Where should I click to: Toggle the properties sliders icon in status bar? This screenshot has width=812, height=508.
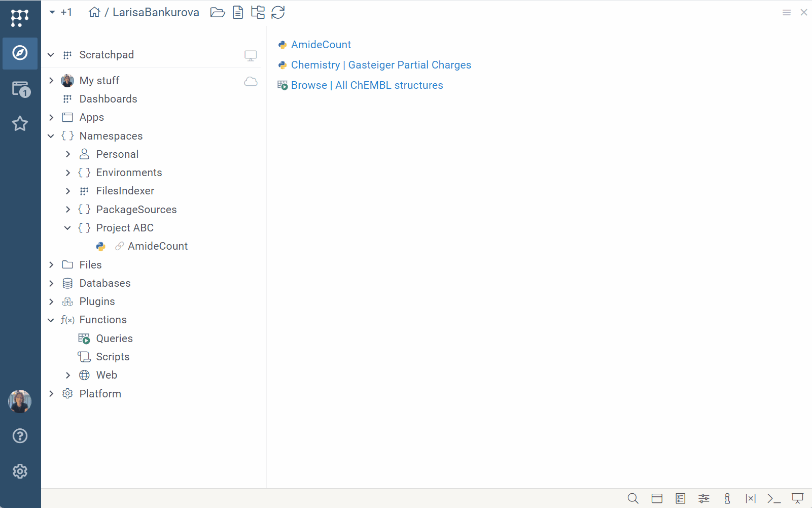tap(703, 498)
